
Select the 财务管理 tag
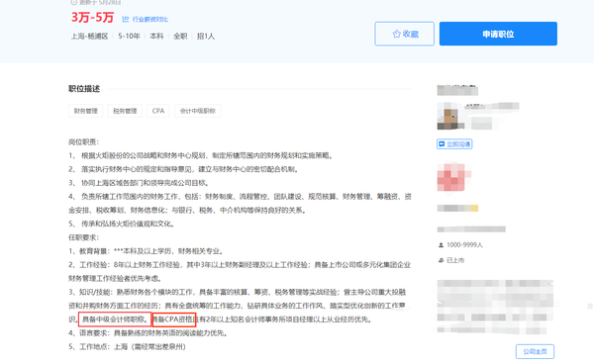pyautogui.click(x=85, y=111)
